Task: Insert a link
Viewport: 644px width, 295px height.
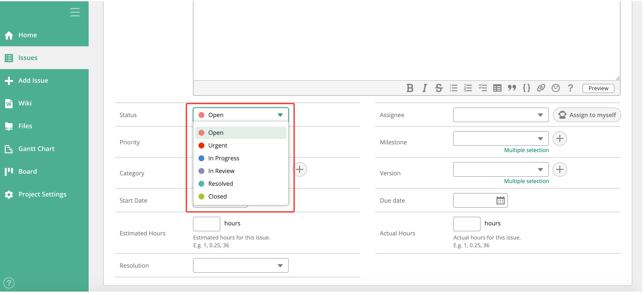Action: (x=541, y=88)
